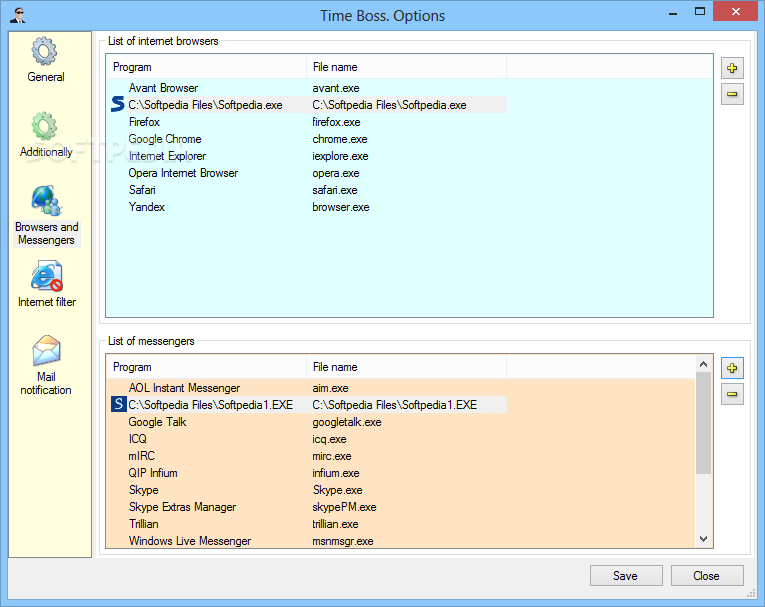Click trillian.exe file name cell
This screenshot has width=765, height=607.
336,524
